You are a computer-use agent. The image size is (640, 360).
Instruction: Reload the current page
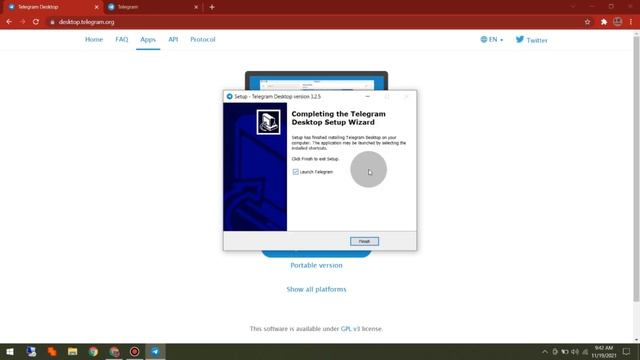coord(36,22)
